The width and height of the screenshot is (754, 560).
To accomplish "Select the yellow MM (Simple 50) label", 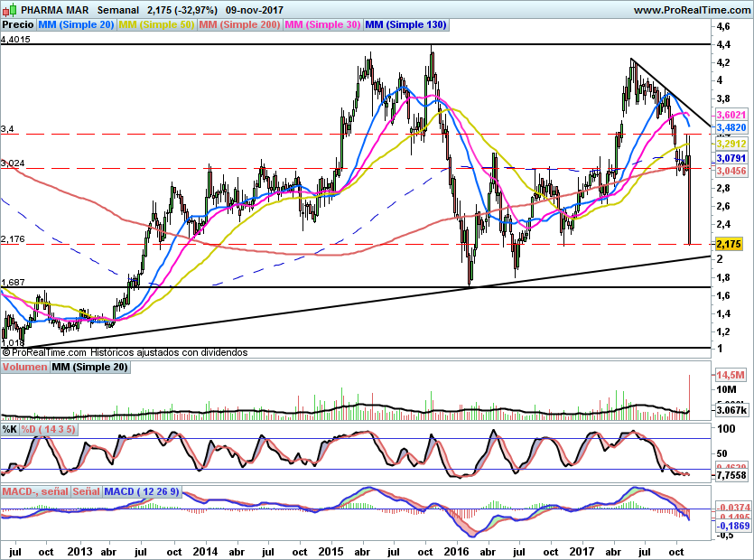I will pyautogui.click(x=156, y=25).
